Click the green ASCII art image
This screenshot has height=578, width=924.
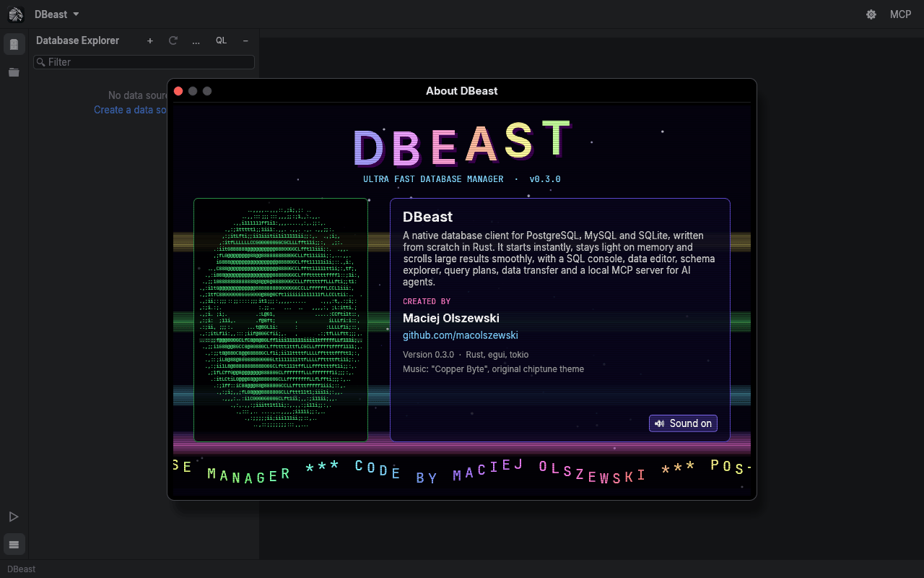click(x=281, y=319)
